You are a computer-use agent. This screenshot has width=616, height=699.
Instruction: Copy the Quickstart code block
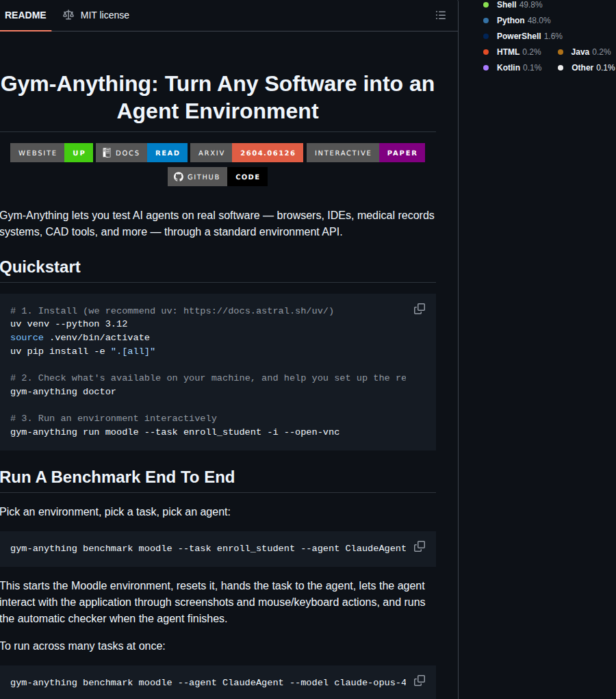click(420, 309)
